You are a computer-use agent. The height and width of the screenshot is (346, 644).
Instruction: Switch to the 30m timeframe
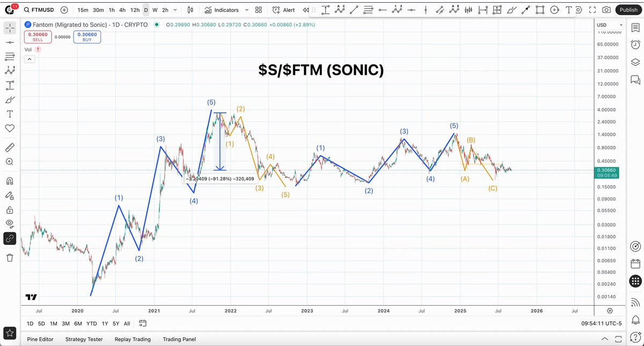(98, 10)
